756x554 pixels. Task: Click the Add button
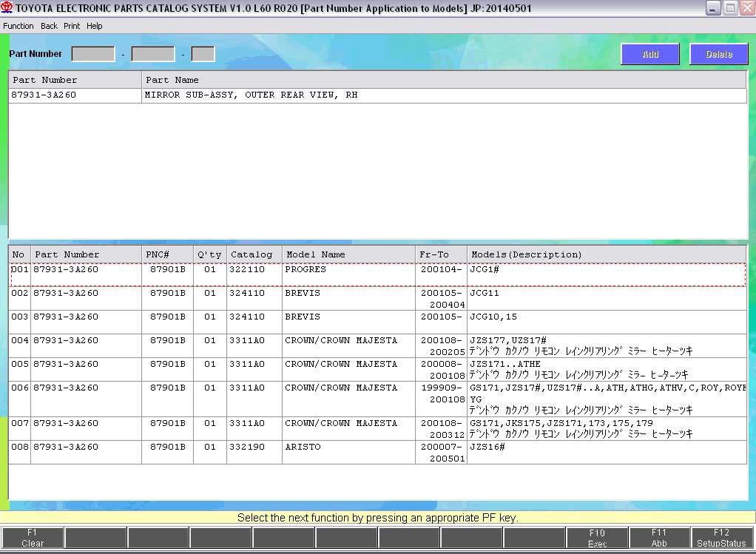[650, 54]
